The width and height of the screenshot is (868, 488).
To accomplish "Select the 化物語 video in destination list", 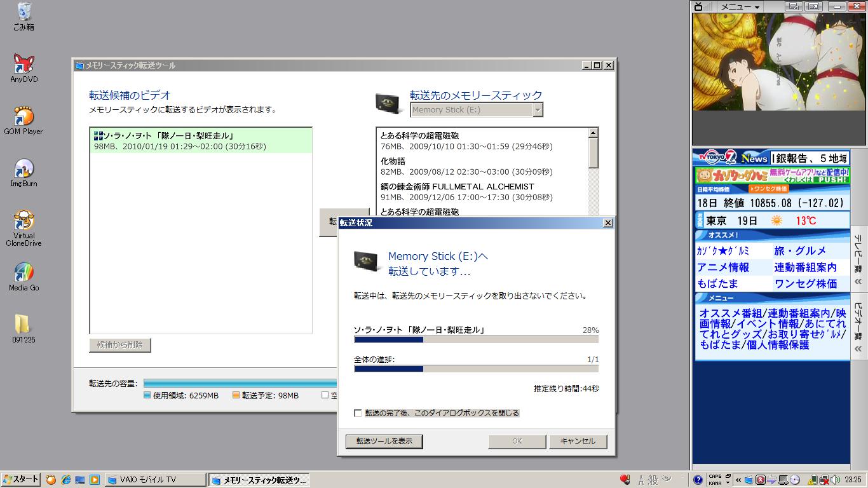I will (x=483, y=166).
